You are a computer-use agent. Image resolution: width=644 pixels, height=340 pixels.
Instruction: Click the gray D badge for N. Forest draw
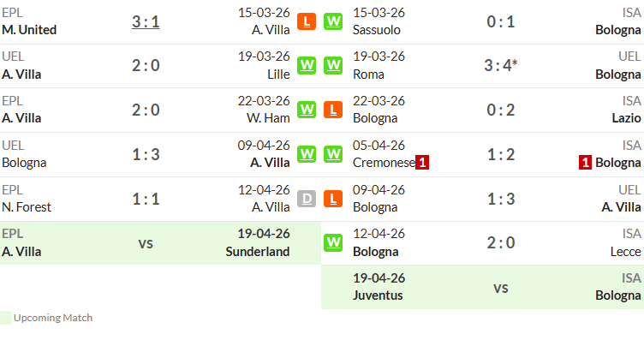coord(307,199)
